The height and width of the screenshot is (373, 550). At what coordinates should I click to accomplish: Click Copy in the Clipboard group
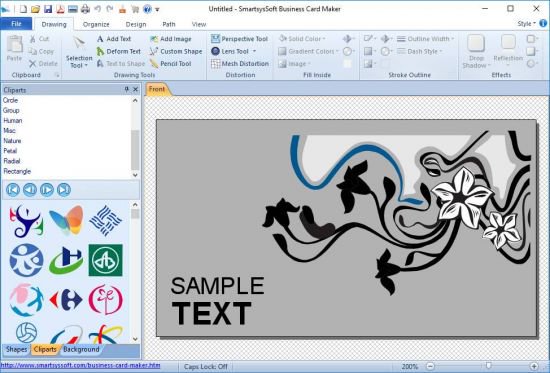42,51
